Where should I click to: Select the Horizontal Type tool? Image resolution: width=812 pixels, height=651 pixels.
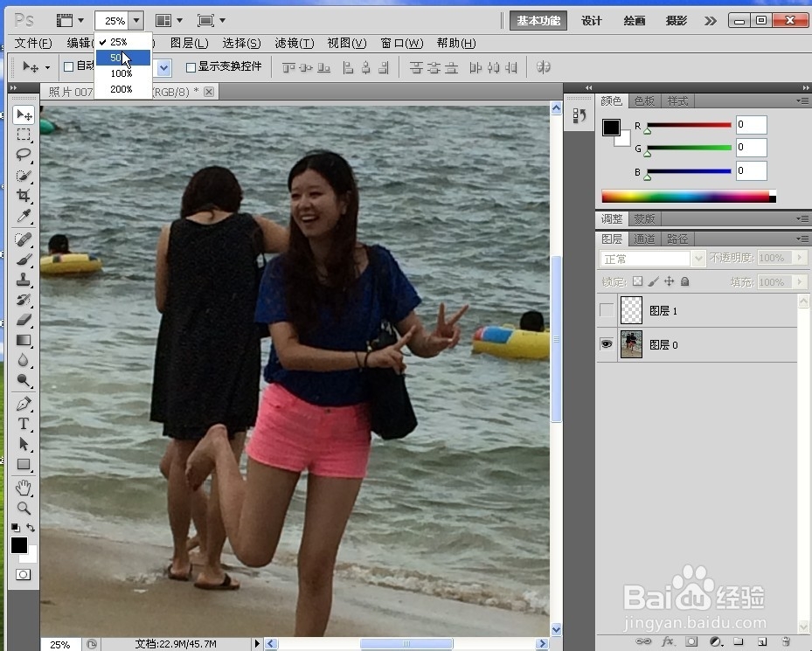coord(24,424)
